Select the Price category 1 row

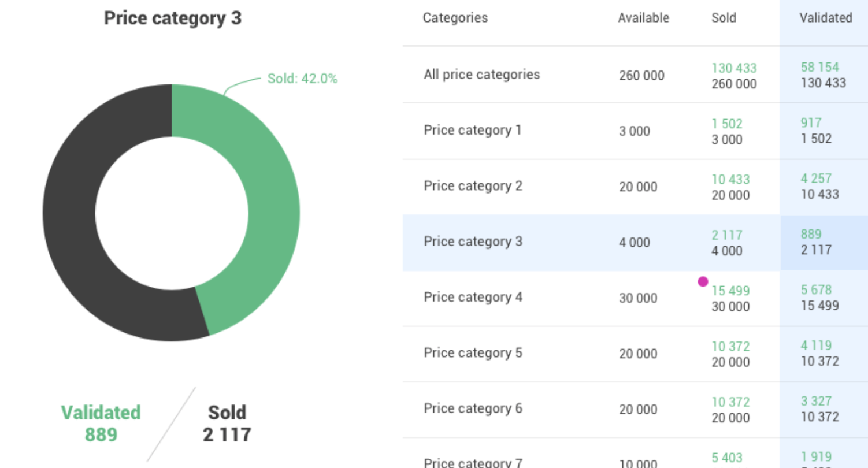click(635, 131)
